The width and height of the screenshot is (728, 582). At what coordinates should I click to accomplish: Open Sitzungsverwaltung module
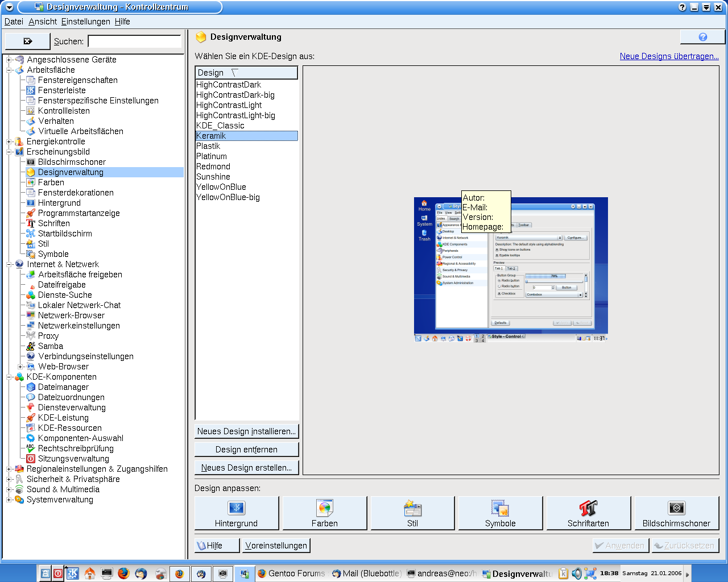click(73, 459)
